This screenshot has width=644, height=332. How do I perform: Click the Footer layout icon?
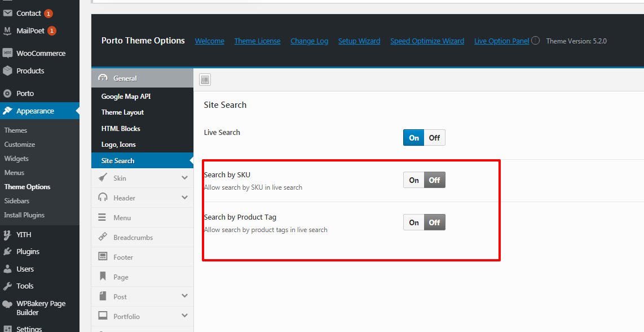click(x=103, y=256)
